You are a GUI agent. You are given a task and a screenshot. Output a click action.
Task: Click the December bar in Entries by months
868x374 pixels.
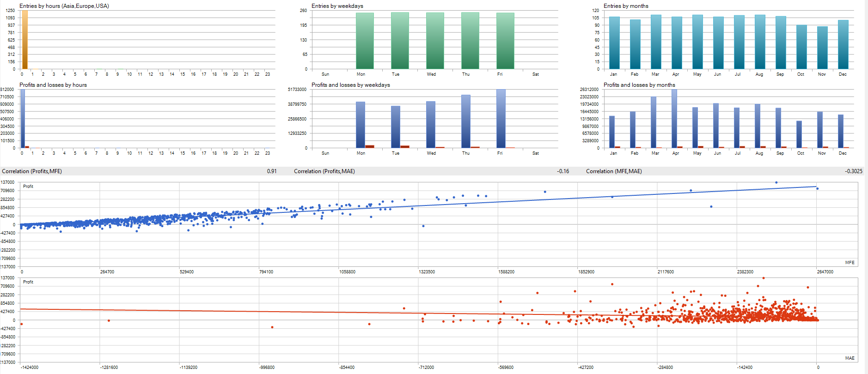tap(843, 44)
